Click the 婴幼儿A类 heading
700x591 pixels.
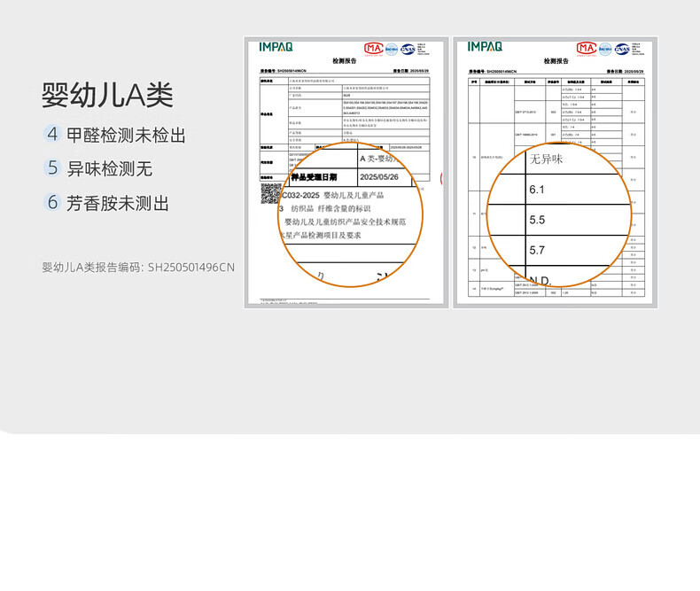click(x=107, y=95)
